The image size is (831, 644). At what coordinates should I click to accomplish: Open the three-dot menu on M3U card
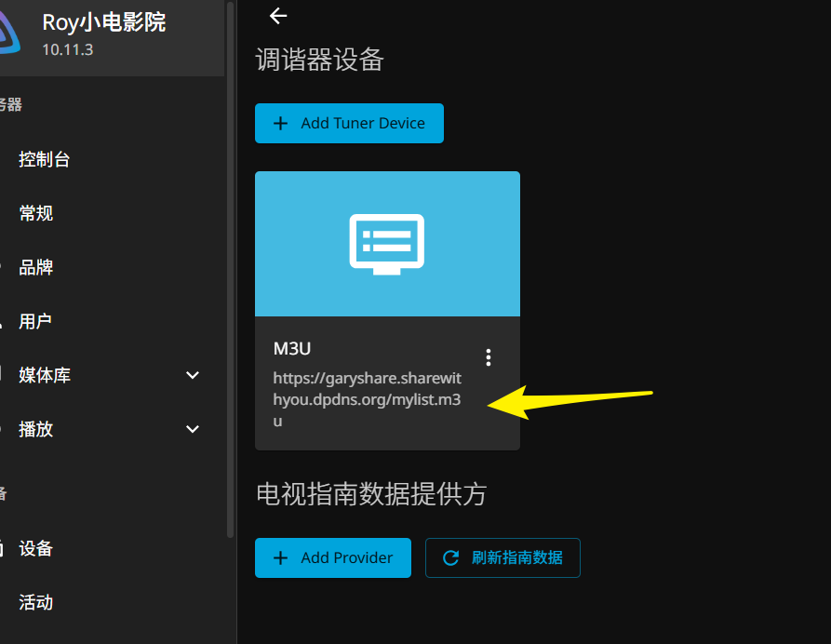pyautogui.click(x=489, y=357)
